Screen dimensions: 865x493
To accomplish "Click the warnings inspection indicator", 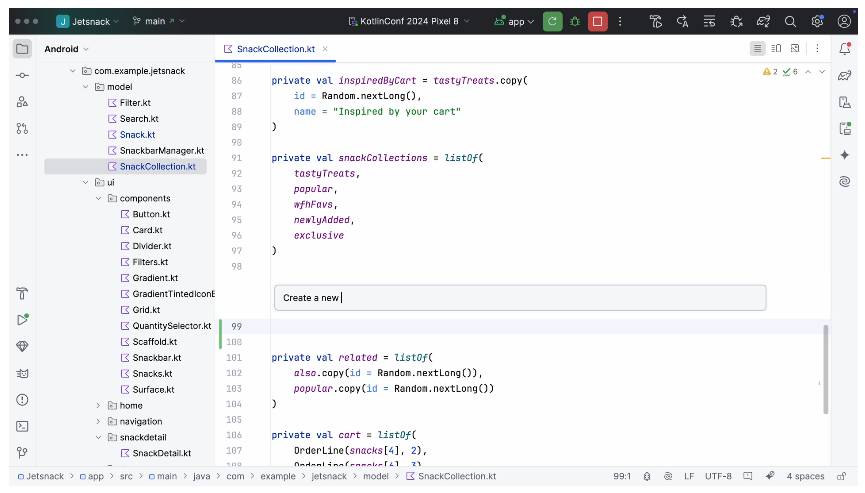I will tap(770, 72).
